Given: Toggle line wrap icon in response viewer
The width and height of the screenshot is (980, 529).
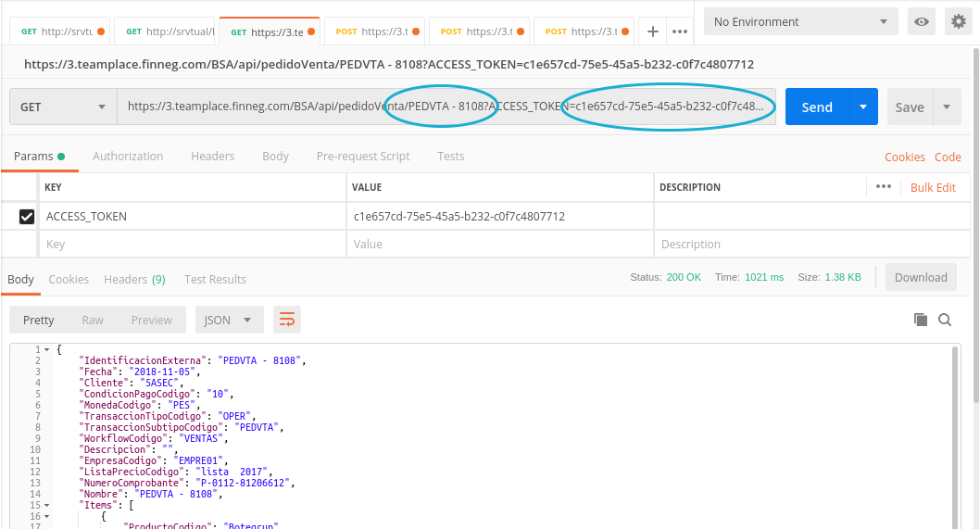Looking at the screenshot, I should 287,320.
